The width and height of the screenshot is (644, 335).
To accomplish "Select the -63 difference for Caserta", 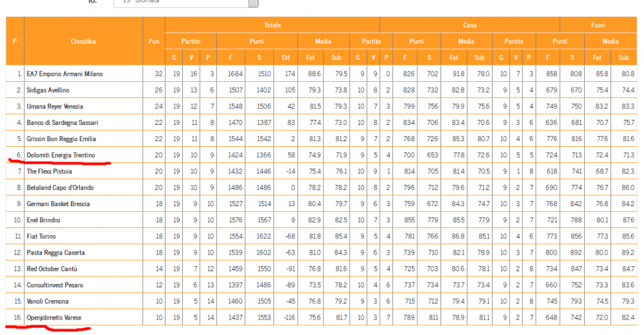I will click(291, 253).
